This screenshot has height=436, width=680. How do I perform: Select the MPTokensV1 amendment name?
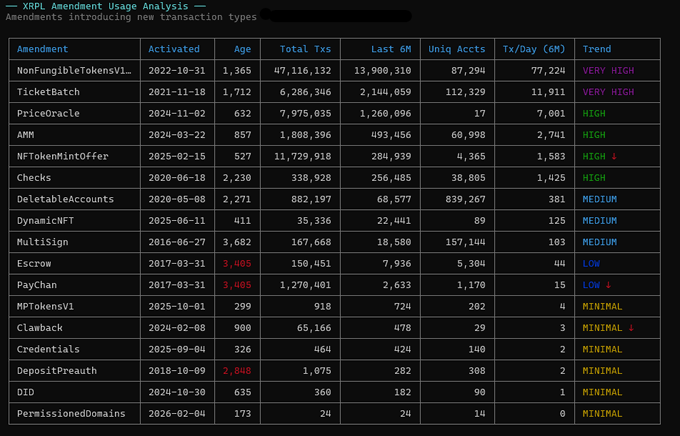coord(46,307)
